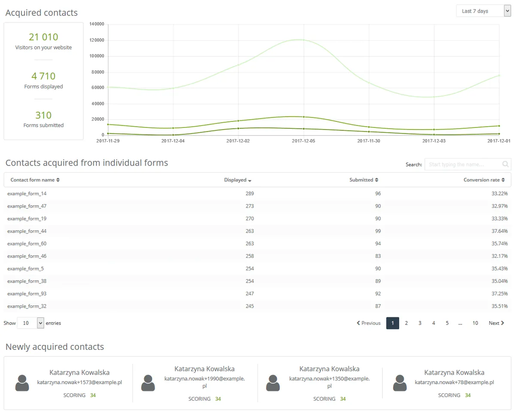Image resolution: width=515 pixels, height=420 pixels.
Task: Click the sort arrows next to Contact form name
Action: click(58, 180)
